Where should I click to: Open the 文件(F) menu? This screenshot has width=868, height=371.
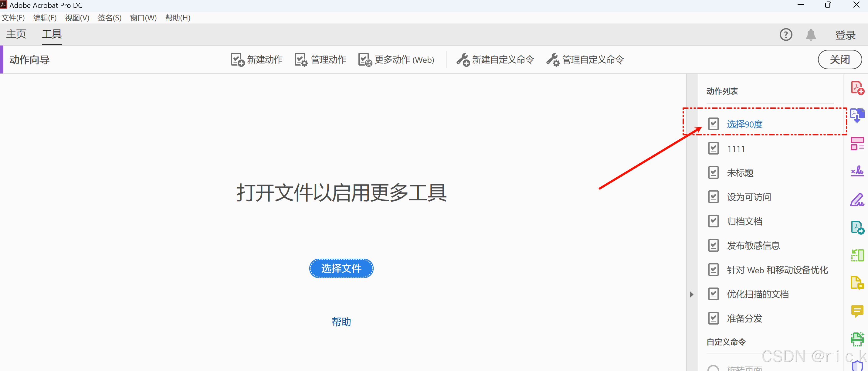click(13, 18)
